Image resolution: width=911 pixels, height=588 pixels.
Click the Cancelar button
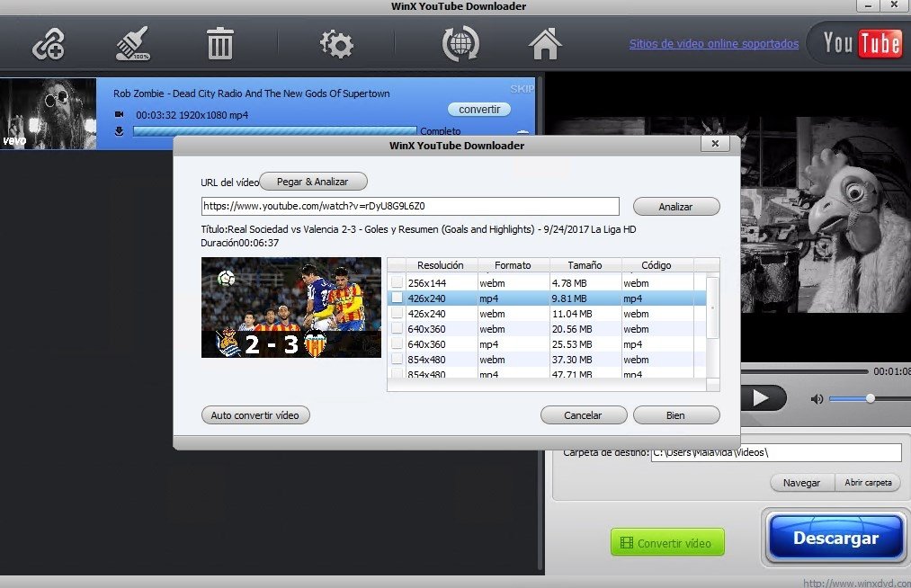[584, 415]
